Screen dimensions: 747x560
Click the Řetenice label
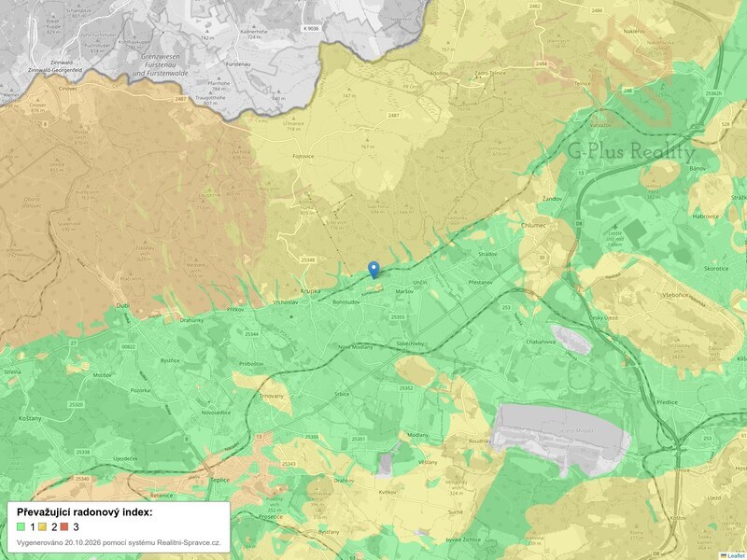click(161, 496)
